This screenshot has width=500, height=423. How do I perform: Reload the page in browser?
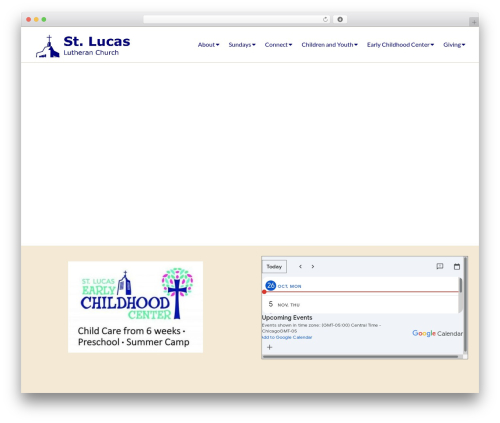(x=325, y=19)
